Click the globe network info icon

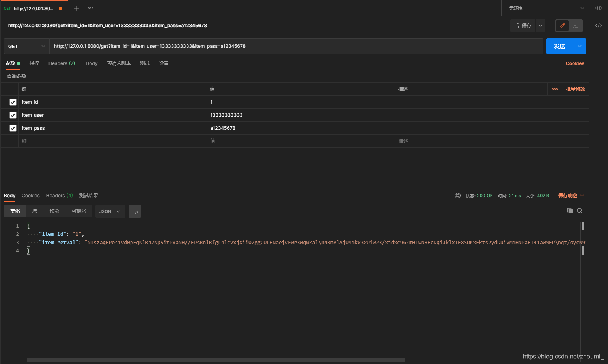coord(458,196)
